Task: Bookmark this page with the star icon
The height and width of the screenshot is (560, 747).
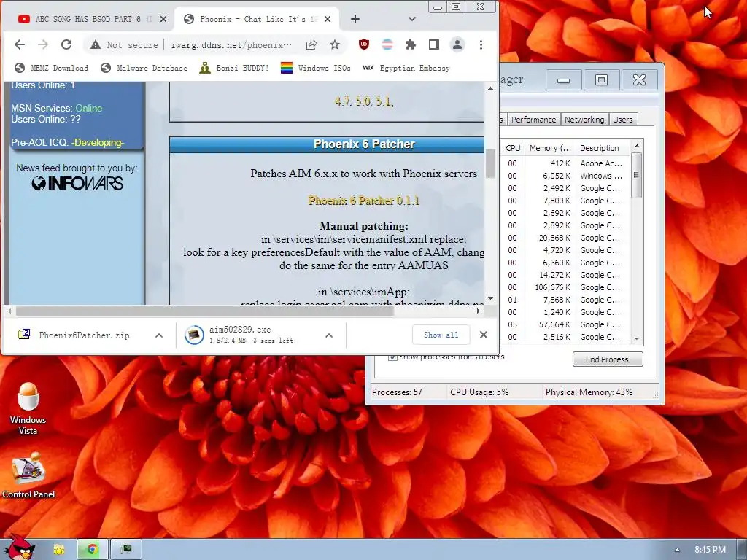Action: [335, 44]
